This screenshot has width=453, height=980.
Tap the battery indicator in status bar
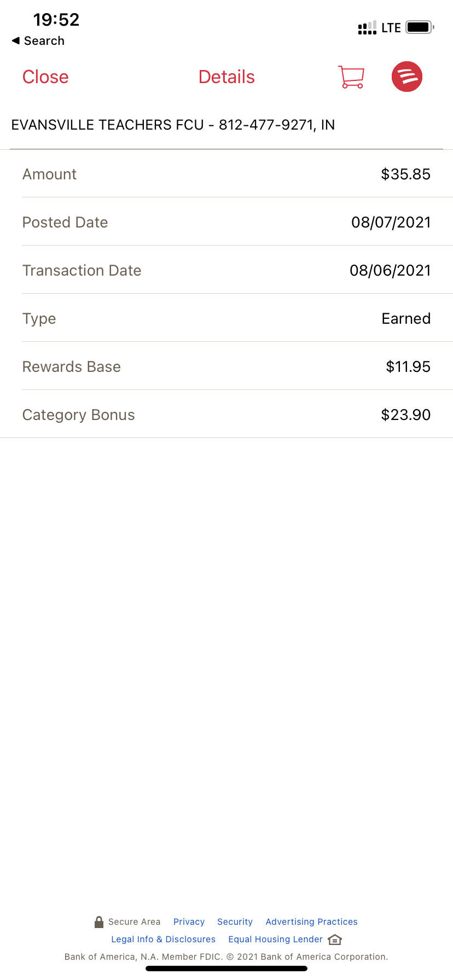point(420,27)
